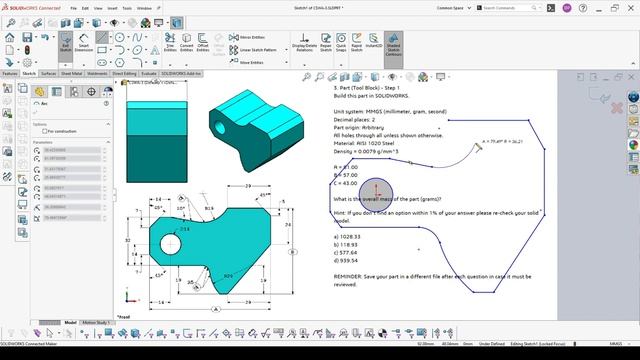Viewport: 640px width, 360px height.
Task: Click the Home icon
Action: (10, 38)
